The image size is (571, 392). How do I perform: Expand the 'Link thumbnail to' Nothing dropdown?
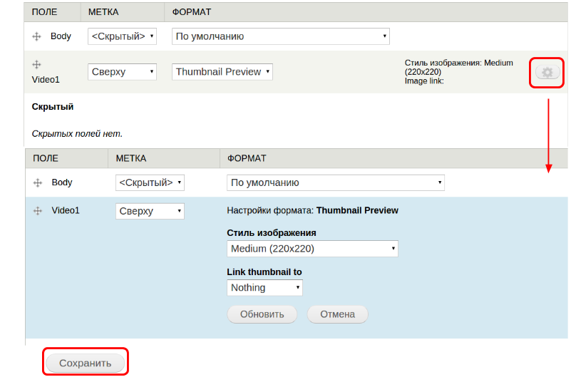coord(264,288)
